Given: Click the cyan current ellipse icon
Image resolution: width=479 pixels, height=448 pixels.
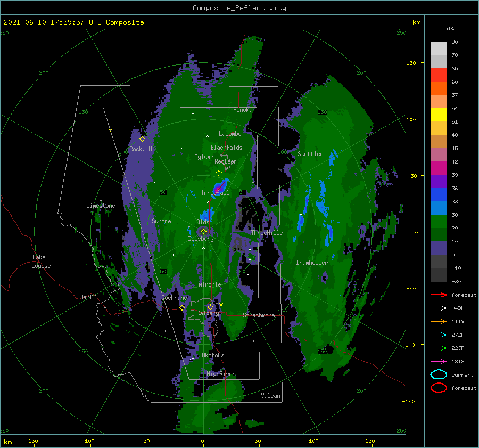Looking at the screenshot, I should [x=439, y=374].
